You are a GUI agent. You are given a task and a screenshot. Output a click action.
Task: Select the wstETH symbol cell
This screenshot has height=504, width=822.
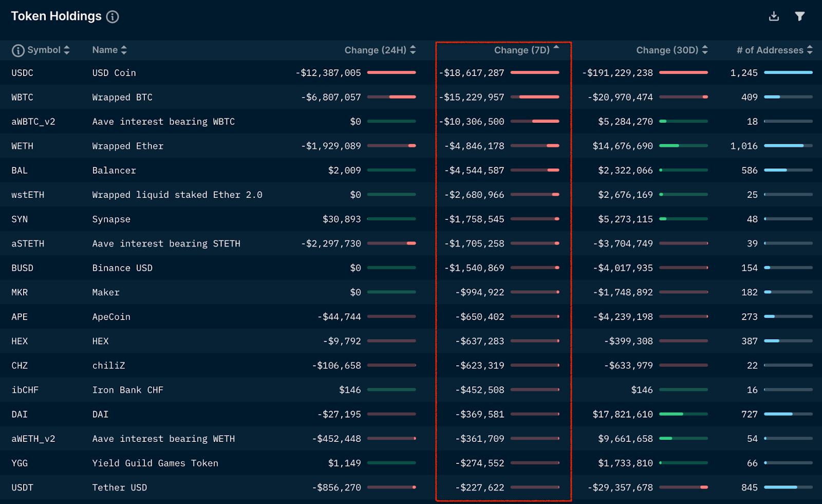pyautogui.click(x=28, y=195)
